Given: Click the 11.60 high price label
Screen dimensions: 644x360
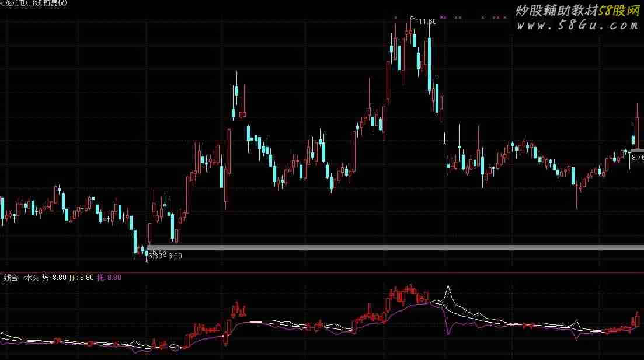Looking at the screenshot, I should [x=427, y=22].
